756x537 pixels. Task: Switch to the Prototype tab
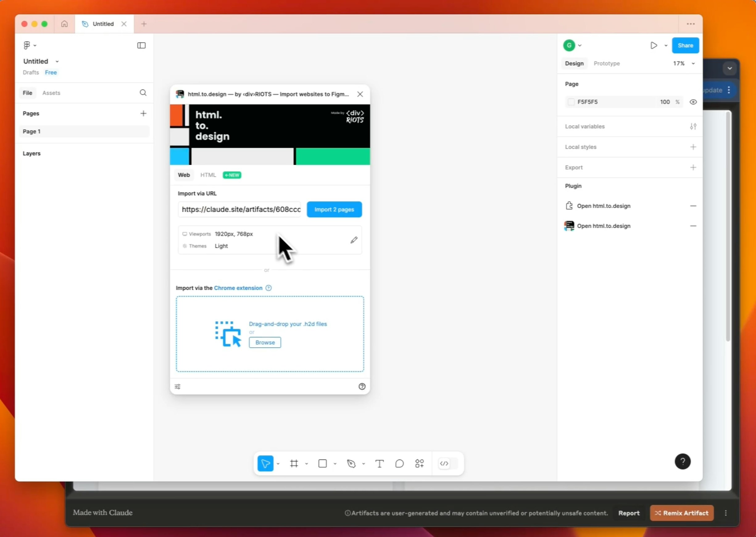point(607,63)
